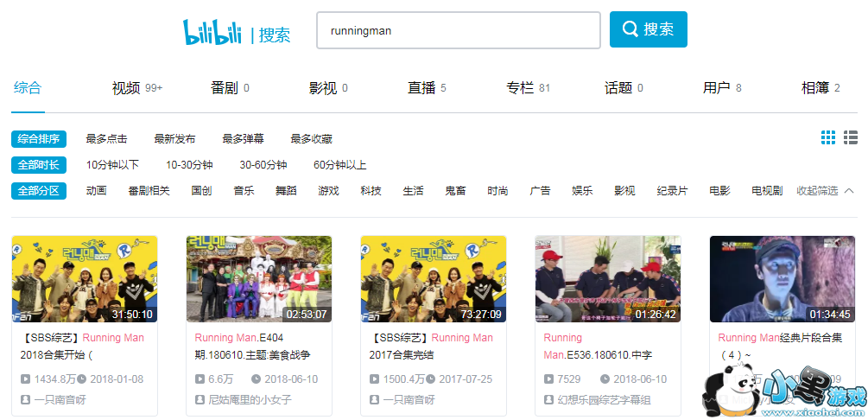The image size is (868, 420).
Task: Sort results by 最新发布
Action: [x=174, y=139]
